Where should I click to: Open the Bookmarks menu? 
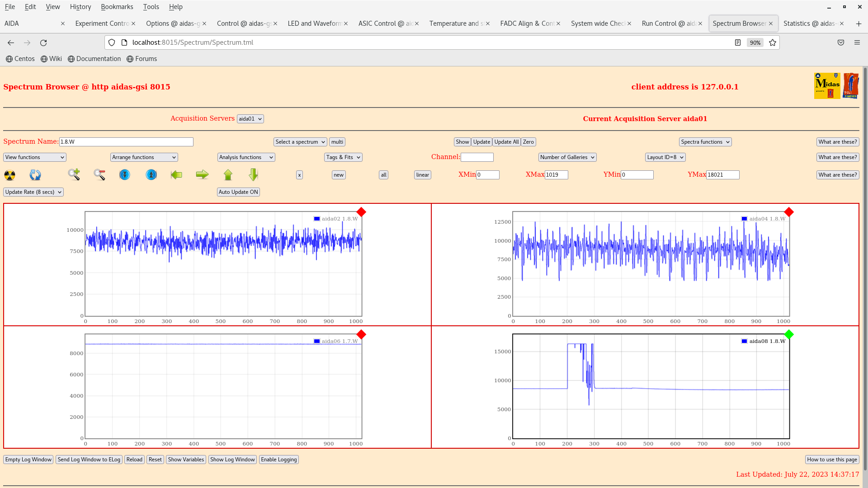[117, 7]
